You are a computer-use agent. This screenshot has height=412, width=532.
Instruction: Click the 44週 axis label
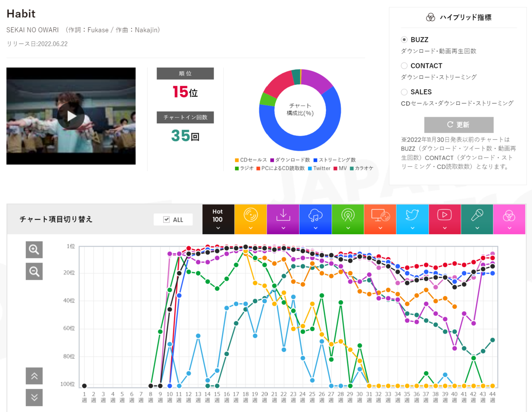pos(493,397)
